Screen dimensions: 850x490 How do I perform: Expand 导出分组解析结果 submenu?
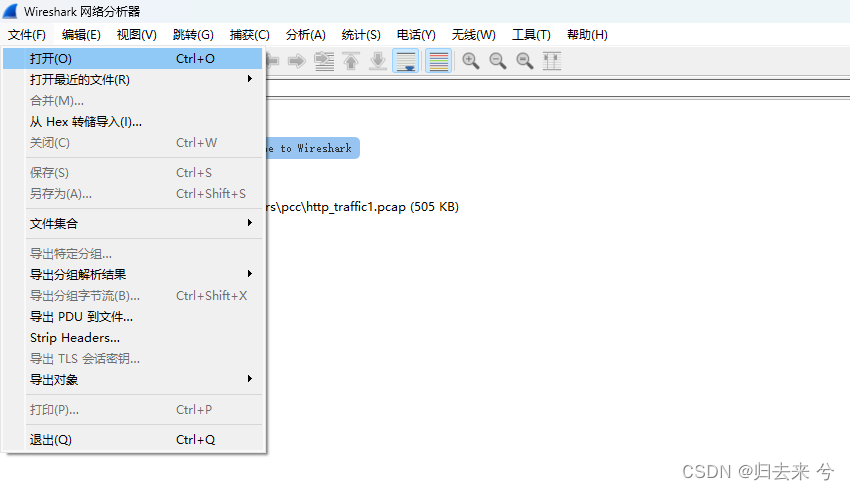pyautogui.click(x=133, y=274)
